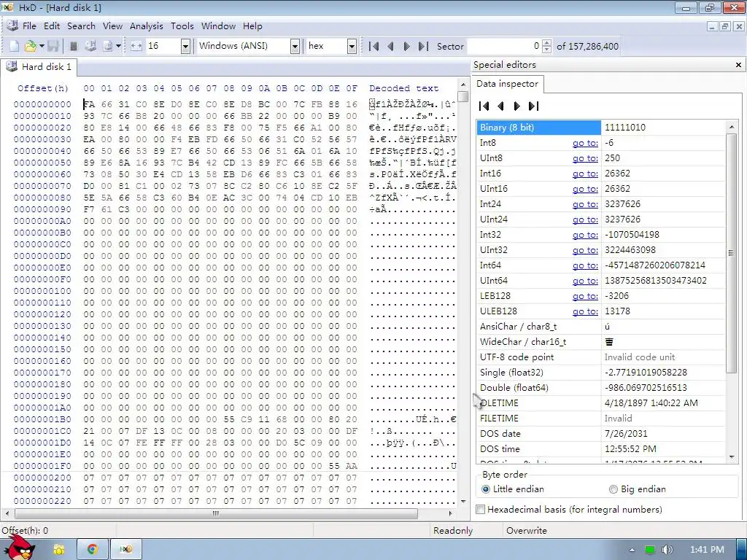
Task: Click go to link for Int64
Action: click(585, 265)
